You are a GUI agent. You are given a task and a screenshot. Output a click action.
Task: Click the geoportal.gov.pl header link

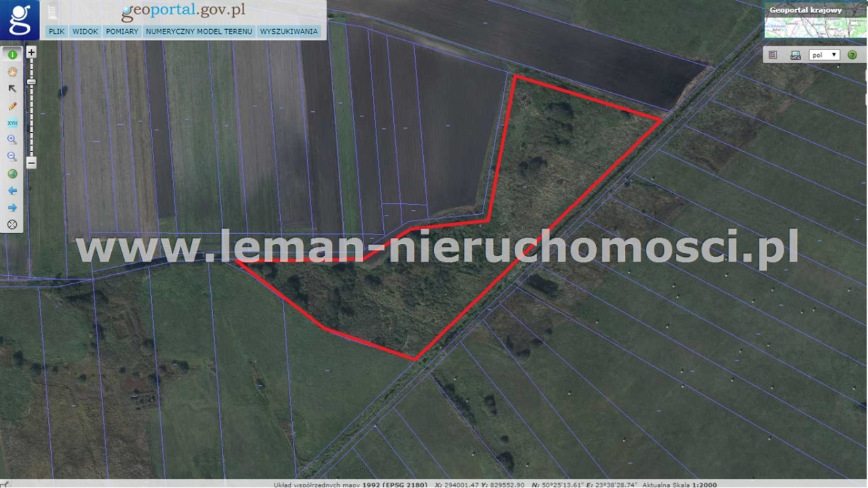coord(183,11)
